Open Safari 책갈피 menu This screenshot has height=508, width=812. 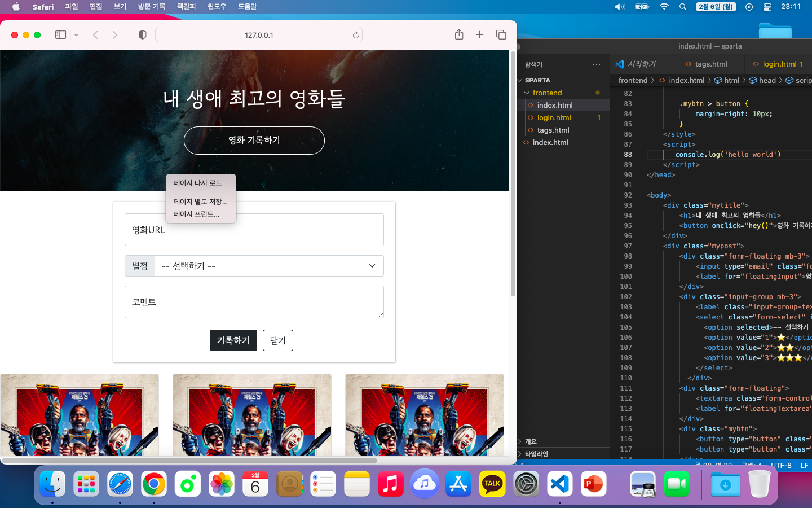coord(186,7)
